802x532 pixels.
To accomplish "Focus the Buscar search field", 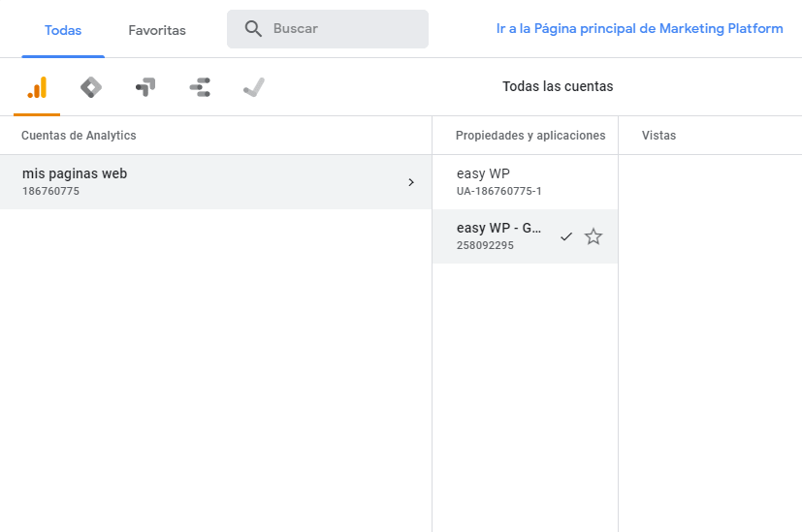I will click(x=328, y=29).
